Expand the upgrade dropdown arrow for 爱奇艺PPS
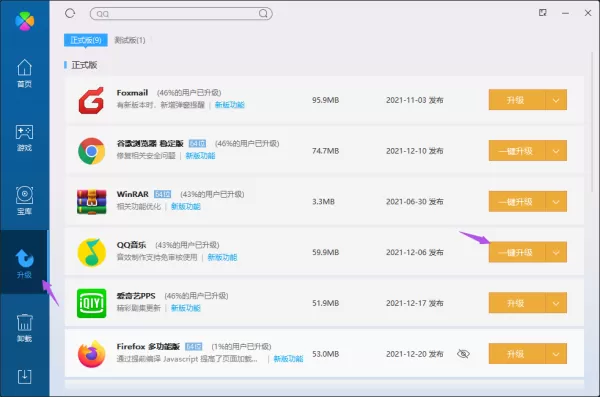The height and width of the screenshot is (397, 600). [556, 303]
